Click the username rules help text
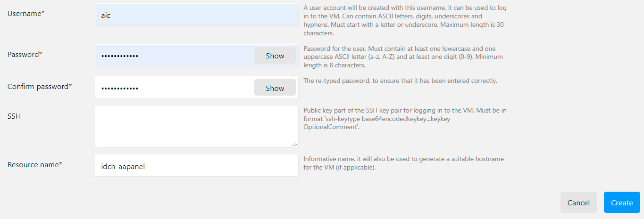The height and width of the screenshot is (219, 644). tap(405, 21)
